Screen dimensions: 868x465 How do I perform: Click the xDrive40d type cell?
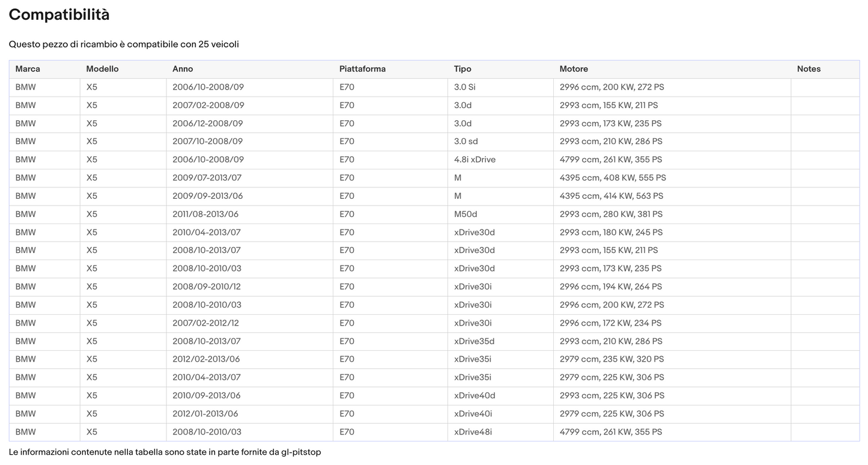click(x=475, y=396)
